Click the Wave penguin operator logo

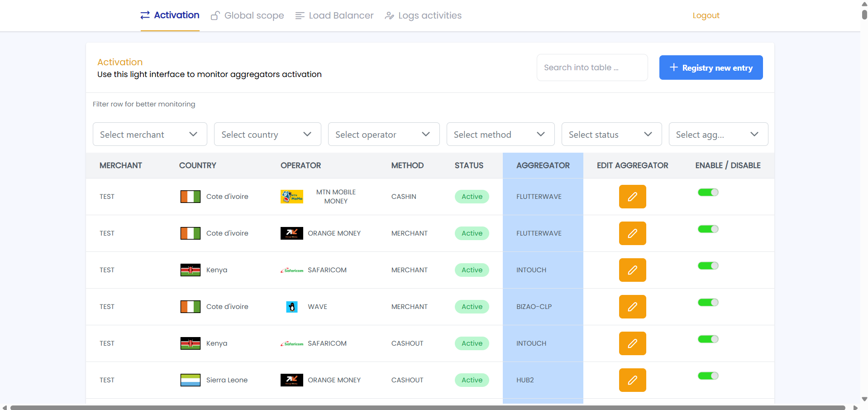pyautogui.click(x=292, y=307)
